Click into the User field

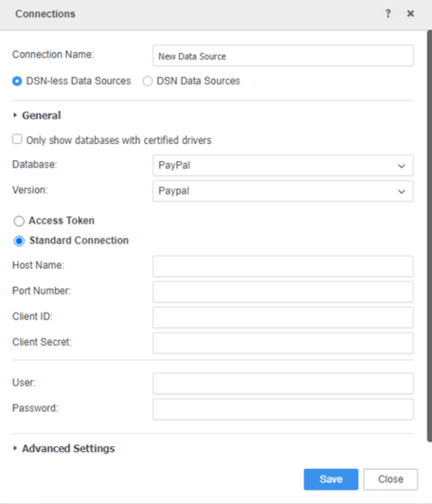pyautogui.click(x=283, y=384)
